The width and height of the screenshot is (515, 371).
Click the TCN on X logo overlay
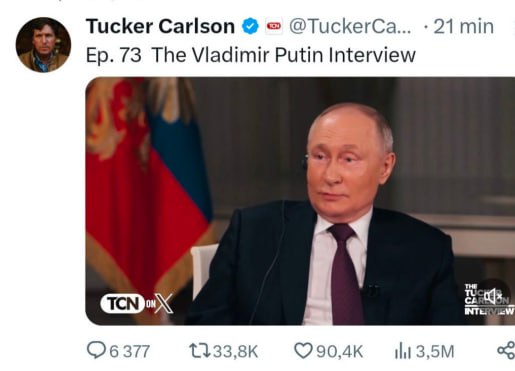(x=137, y=304)
